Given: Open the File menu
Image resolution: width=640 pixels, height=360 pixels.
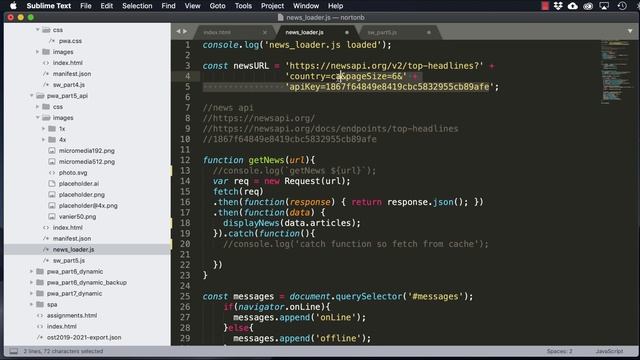Looking at the screenshot, I should pos(86,6).
